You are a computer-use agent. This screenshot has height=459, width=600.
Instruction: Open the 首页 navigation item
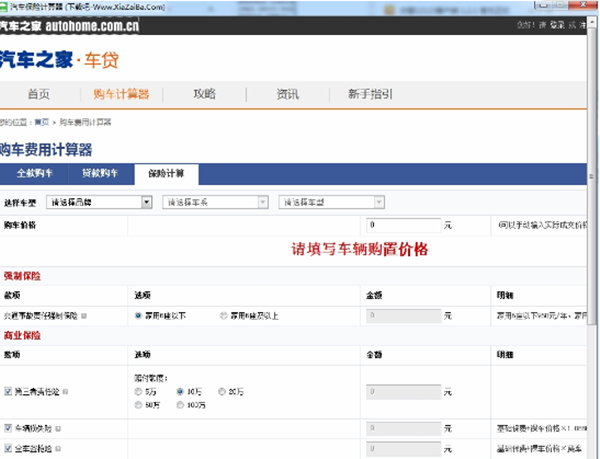(x=39, y=94)
